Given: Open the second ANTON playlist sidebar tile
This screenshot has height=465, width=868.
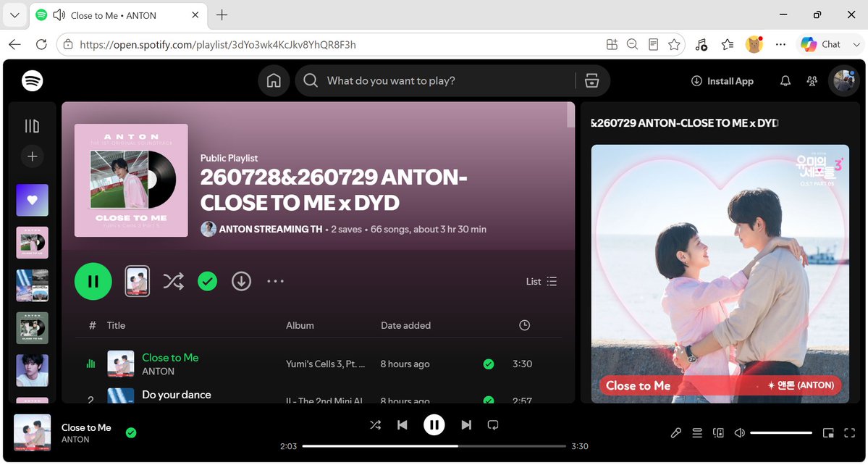Looking at the screenshot, I should pyautogui.click(x=32, y=328).
